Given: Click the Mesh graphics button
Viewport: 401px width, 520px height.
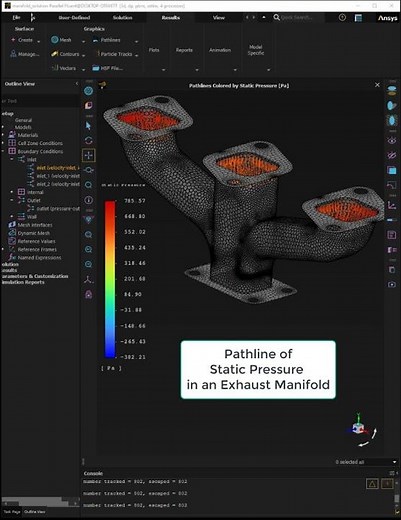Looking at the screenshot, I should [61, 40].
